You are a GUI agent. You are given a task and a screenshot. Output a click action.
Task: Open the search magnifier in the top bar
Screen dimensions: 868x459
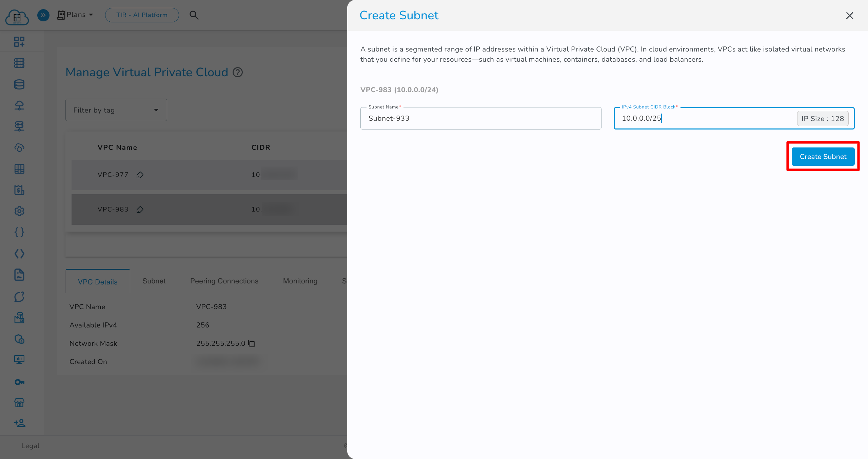click(194, 15)
